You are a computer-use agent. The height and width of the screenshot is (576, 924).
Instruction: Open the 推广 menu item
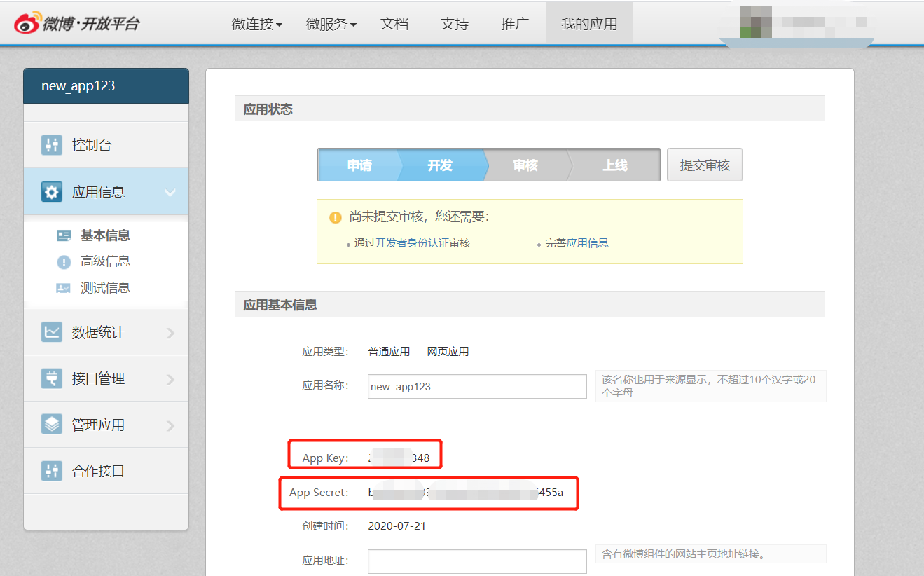pos(515,24)
